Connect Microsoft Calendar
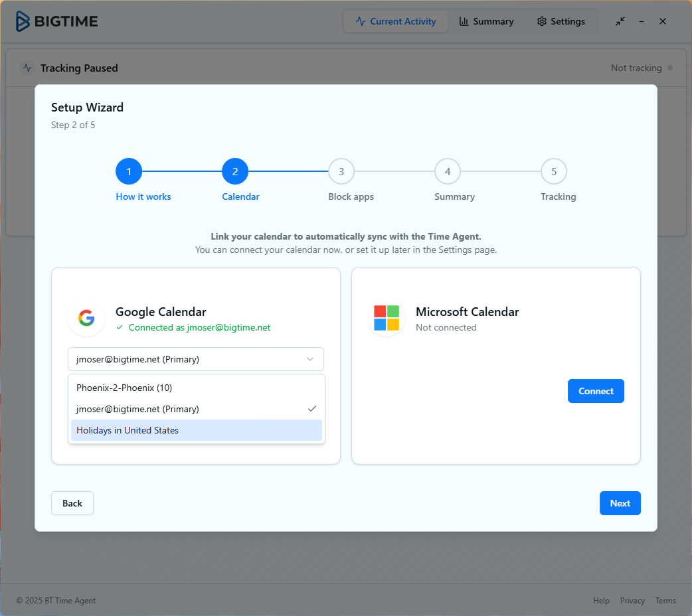 (x=596, y=391)
